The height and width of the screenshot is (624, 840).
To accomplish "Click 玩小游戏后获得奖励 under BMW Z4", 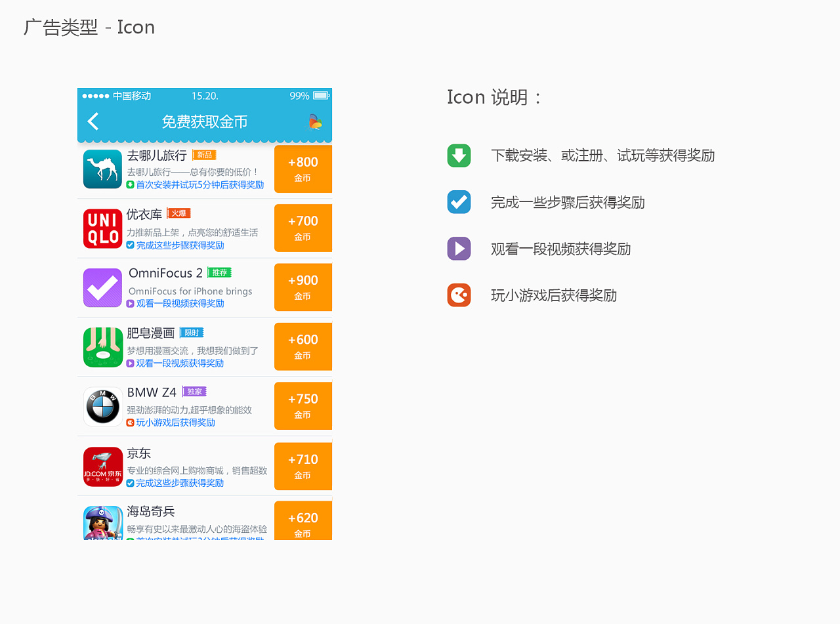I will (x=177, y=422).
